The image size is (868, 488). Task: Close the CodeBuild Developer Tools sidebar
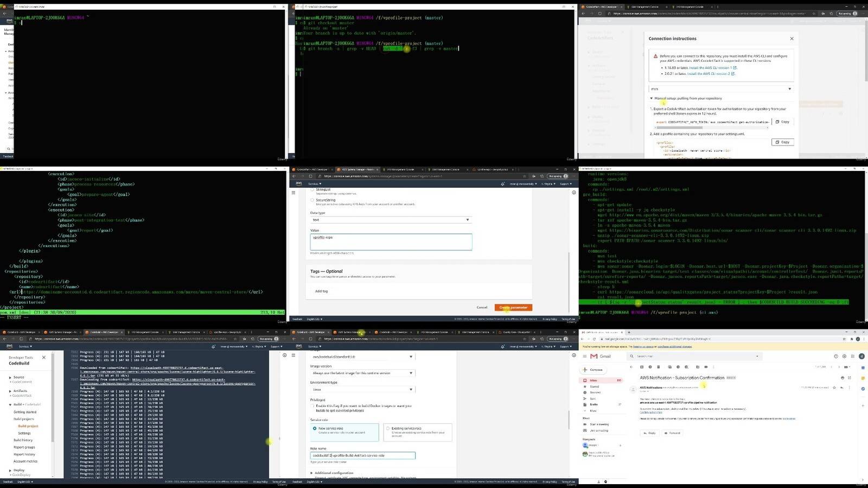coord(44,357)
